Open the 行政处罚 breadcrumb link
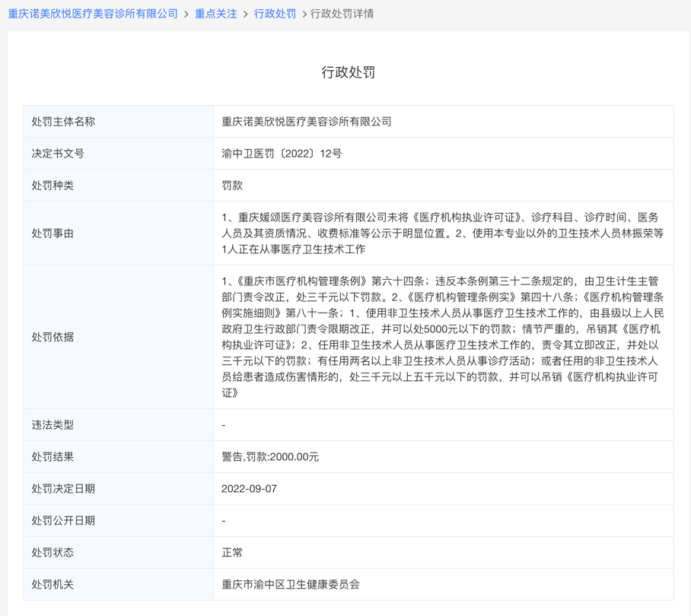This screenshot has width=691, height=616. (x=275, y=14)
